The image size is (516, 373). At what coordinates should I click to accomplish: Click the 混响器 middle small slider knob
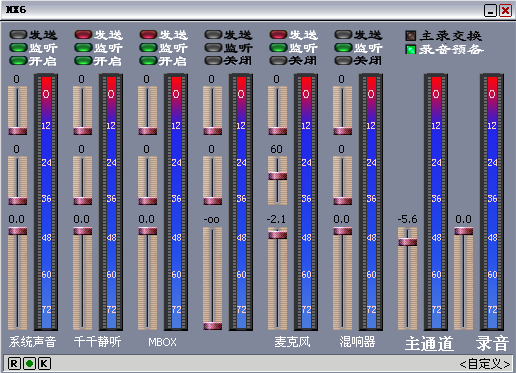pos(343,201)
